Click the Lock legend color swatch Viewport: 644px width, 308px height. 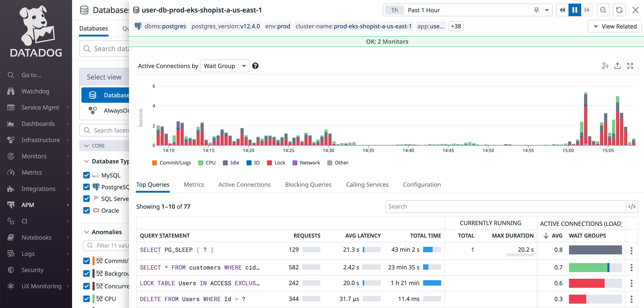269,163
